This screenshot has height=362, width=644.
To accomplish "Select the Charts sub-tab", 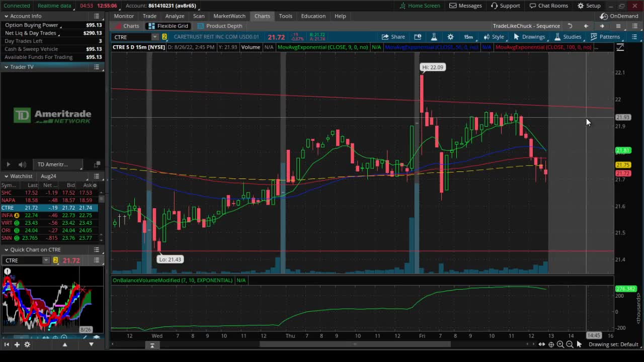I will click(x=127, y=26).
